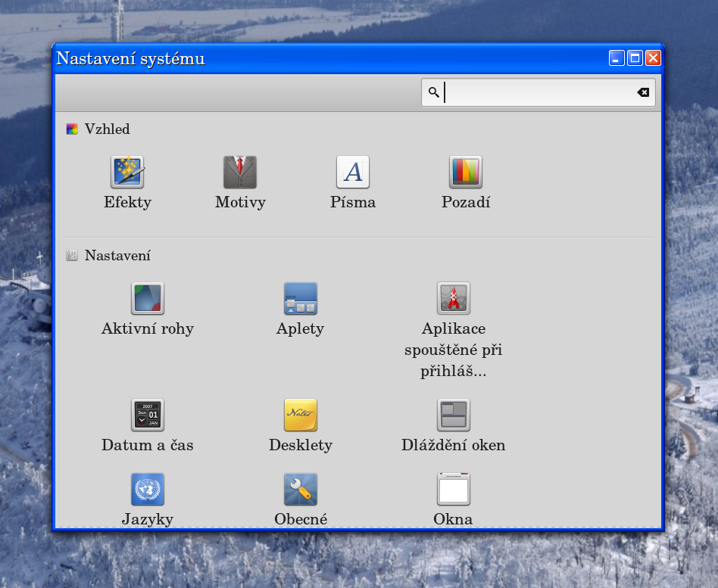The height and width of the screenshot is (588, 718).
Task: Click the magnifying glass search icon
Action: 434,92
